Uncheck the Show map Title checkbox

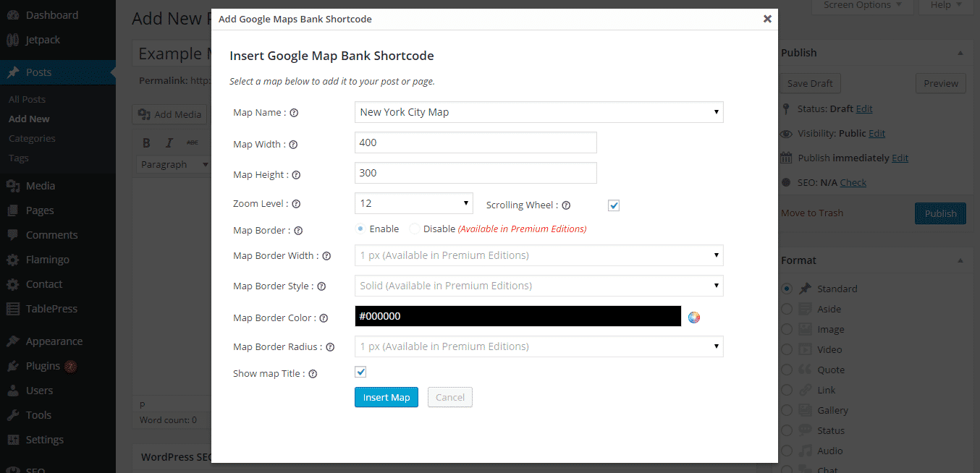pyautogui.click(x=360, y=372)
